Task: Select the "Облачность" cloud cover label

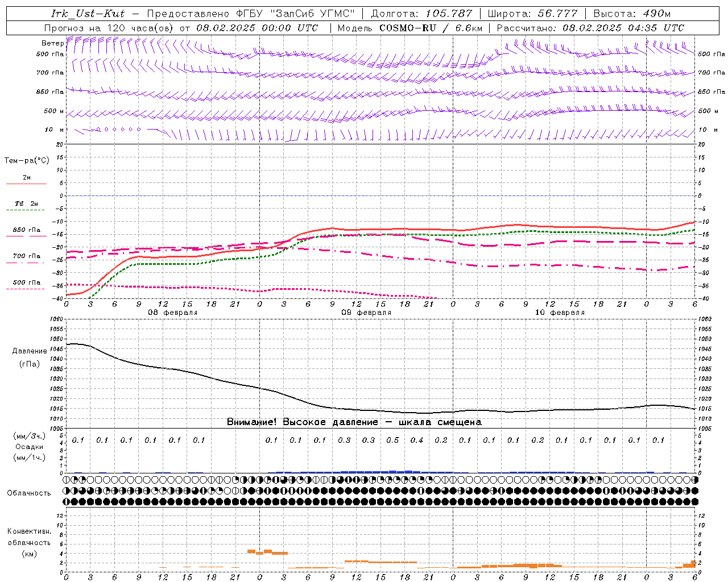Action: (x=29, y=493)
